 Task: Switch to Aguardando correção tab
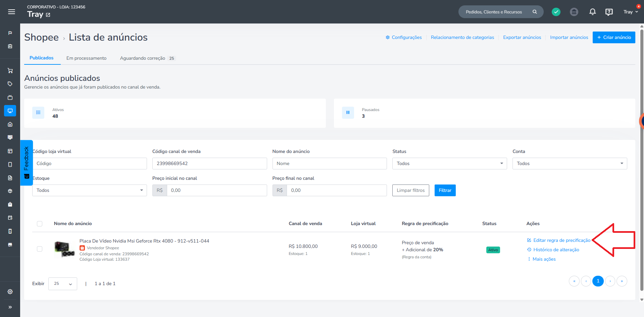(x=147, y=58)
